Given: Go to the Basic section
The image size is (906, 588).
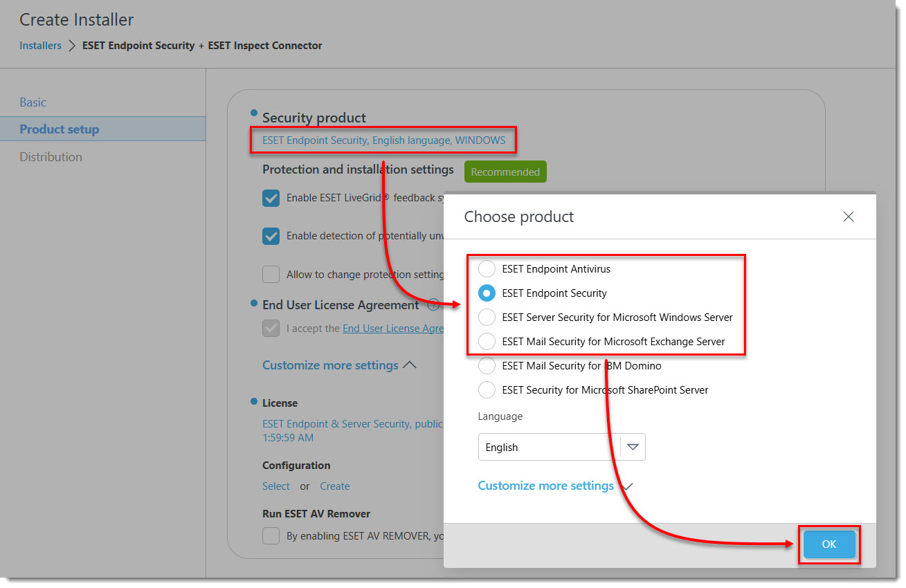Looking at the screenshot, I should tap(33, 102).
